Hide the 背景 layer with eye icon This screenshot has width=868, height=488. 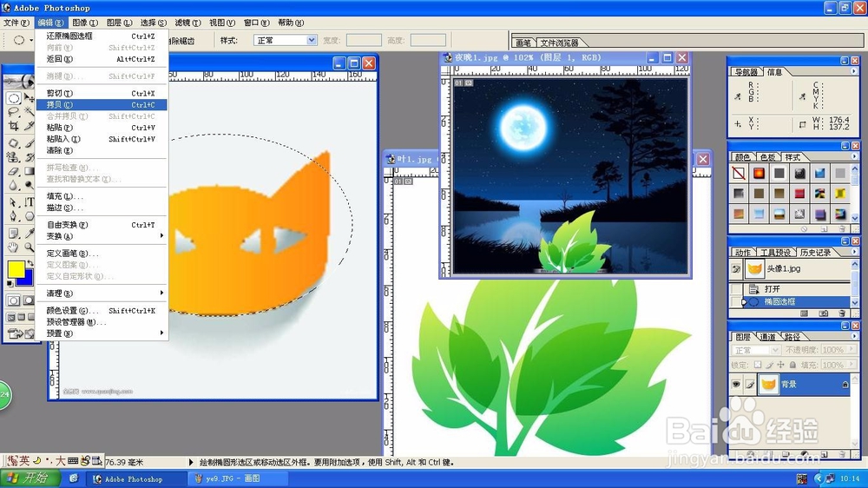coord(736,384)
